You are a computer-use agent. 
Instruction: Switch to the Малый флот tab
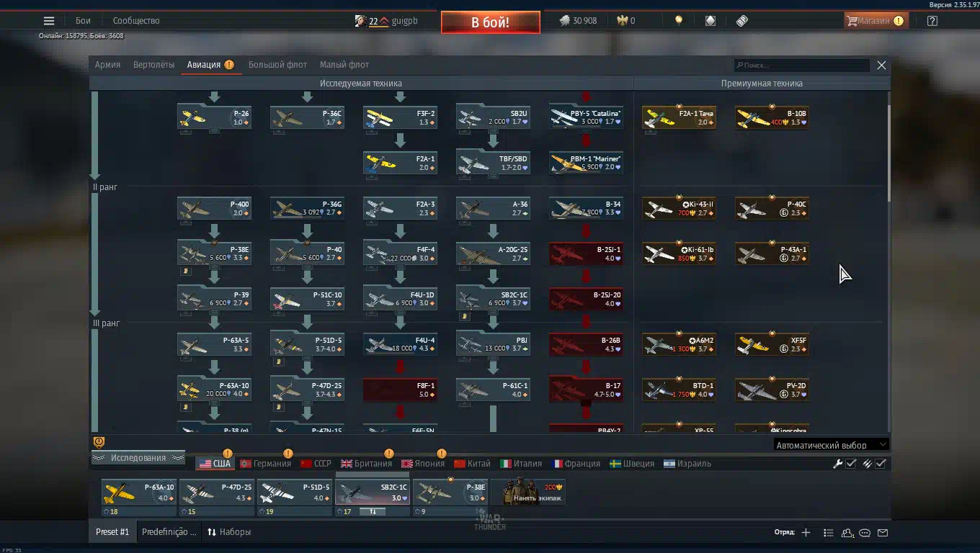[x=344, y=65]
